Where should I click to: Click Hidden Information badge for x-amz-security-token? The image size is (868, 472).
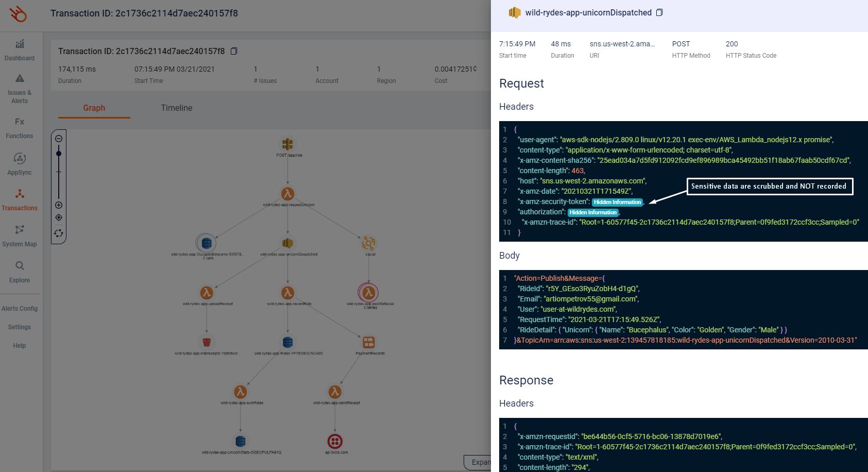(618, 202)
